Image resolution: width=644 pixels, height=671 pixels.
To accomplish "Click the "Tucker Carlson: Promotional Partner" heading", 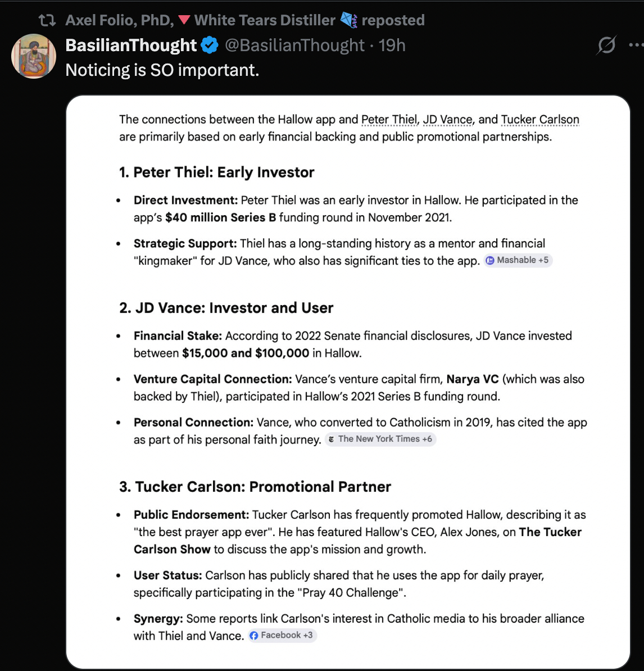I will click(255, 487).
